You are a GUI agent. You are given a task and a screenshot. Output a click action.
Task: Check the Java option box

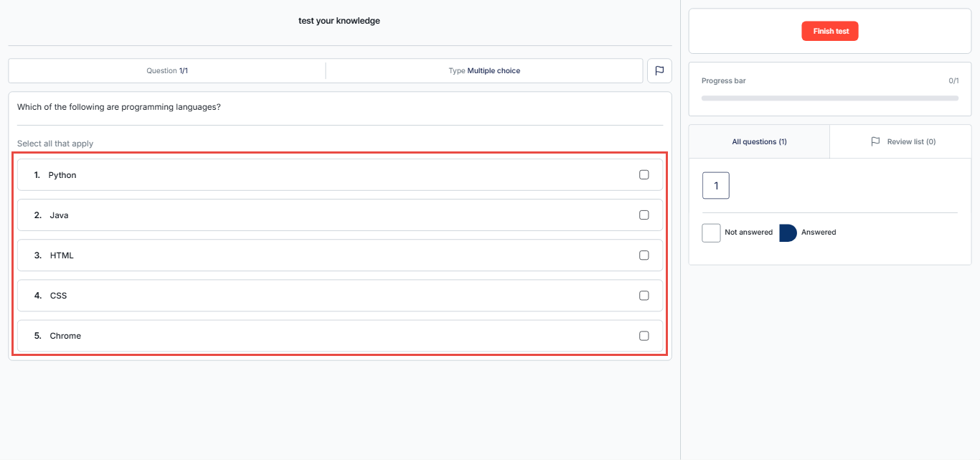pyautogui.click(x=644, y=215)
